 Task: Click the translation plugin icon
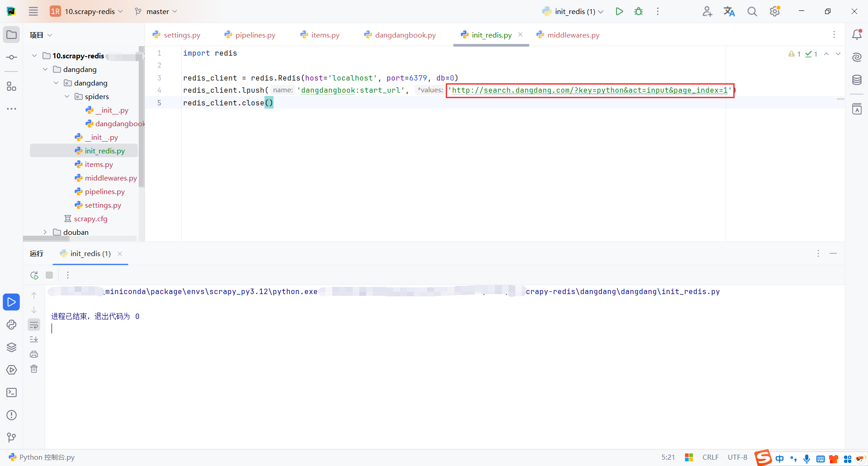click(x=729, y=11)
